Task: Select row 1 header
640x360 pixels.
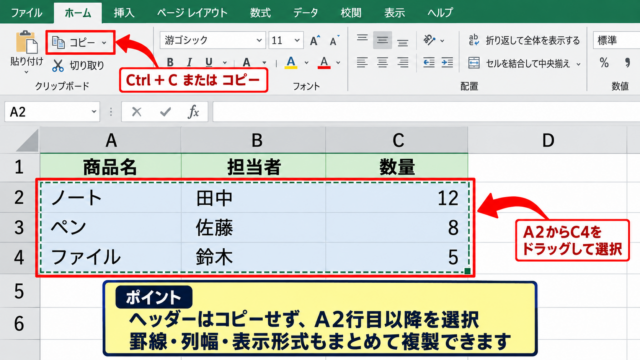Action: point(19,167)
